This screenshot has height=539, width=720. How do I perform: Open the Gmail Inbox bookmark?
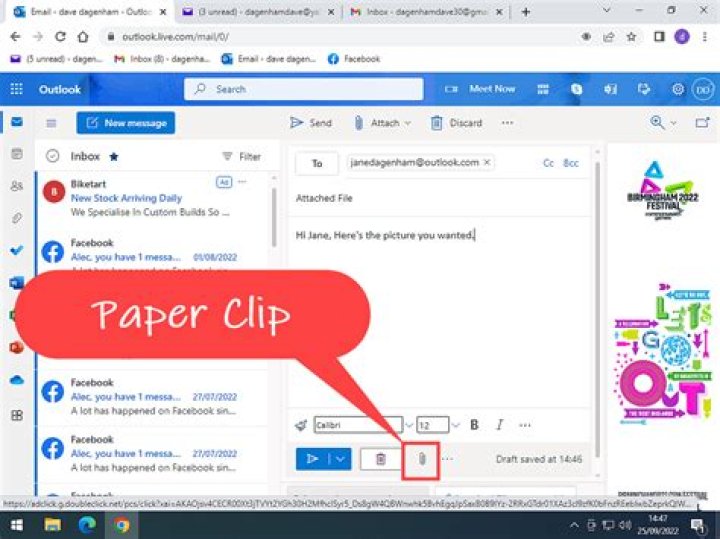pyautogui.click(x=162, y=59)
